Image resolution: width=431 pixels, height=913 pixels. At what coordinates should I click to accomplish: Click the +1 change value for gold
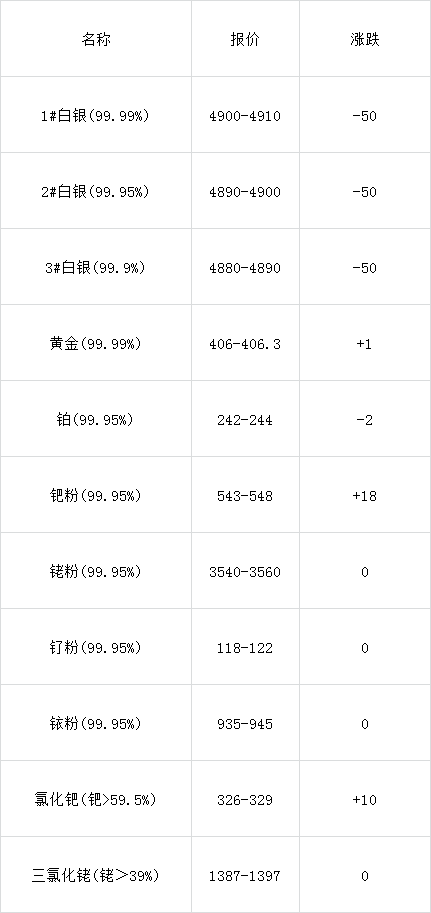[x=365, y=344]
